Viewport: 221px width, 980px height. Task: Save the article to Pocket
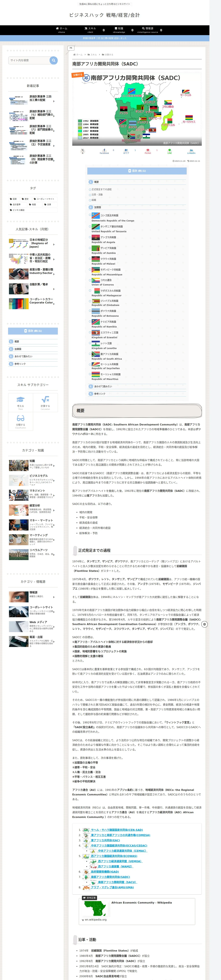[148, 151]
